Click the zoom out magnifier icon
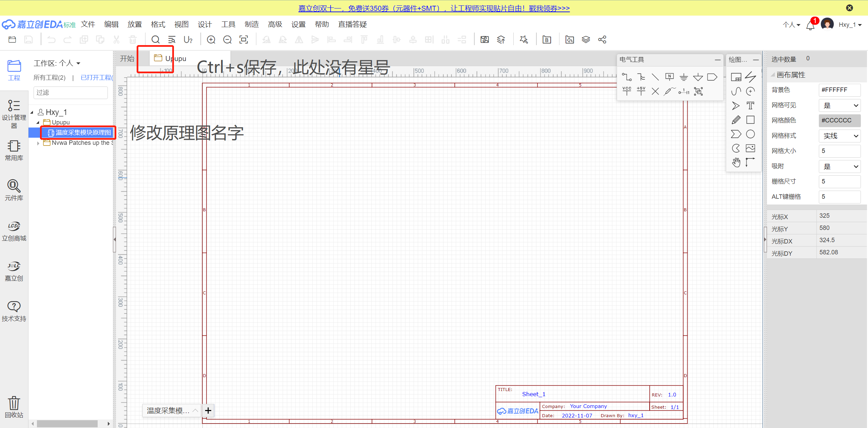This screenshot has height=428, width=868. (x=227, y=40)
